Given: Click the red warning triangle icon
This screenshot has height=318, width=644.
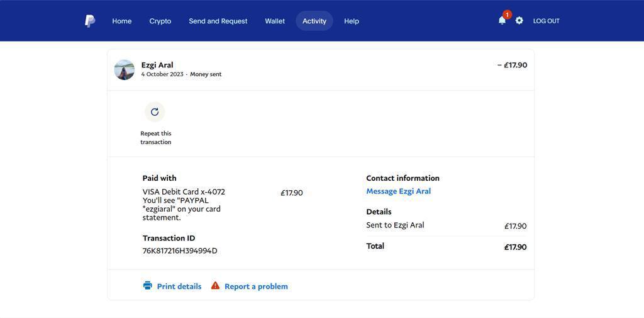Looking at the screenshot, I should coord(215,286).
